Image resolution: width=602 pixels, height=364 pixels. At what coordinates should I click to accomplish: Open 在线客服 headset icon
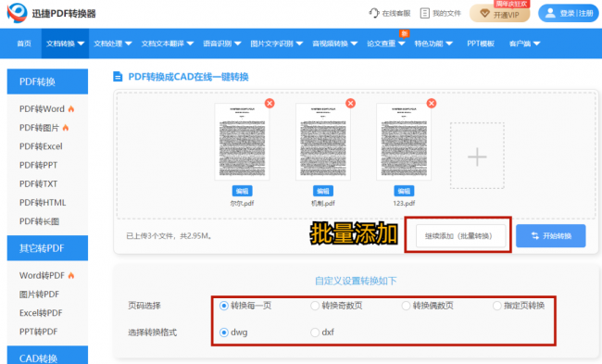pos(374,13)
